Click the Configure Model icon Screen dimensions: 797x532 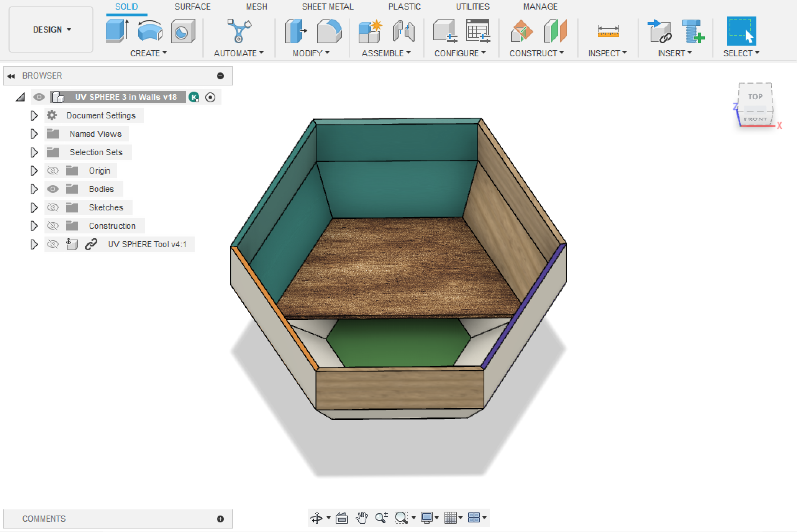pyautogui.click(x=445, y=31)
